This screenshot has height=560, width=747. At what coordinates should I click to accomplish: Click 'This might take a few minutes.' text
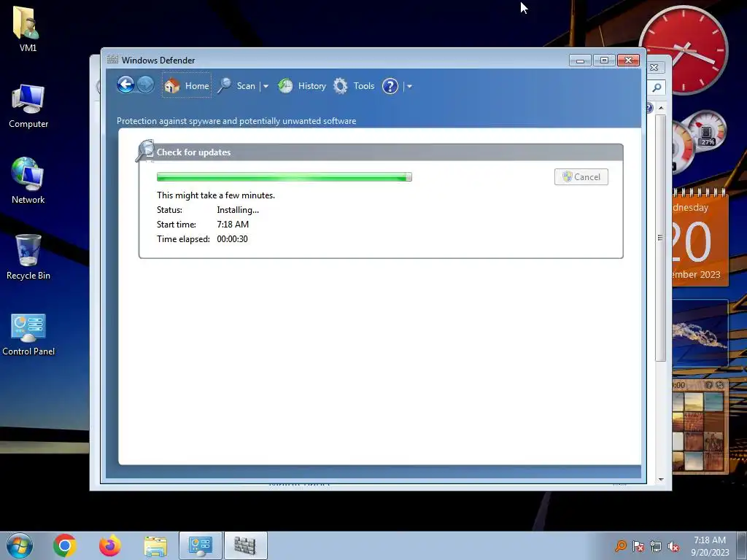pyautogui.click(x=216, y=195)
